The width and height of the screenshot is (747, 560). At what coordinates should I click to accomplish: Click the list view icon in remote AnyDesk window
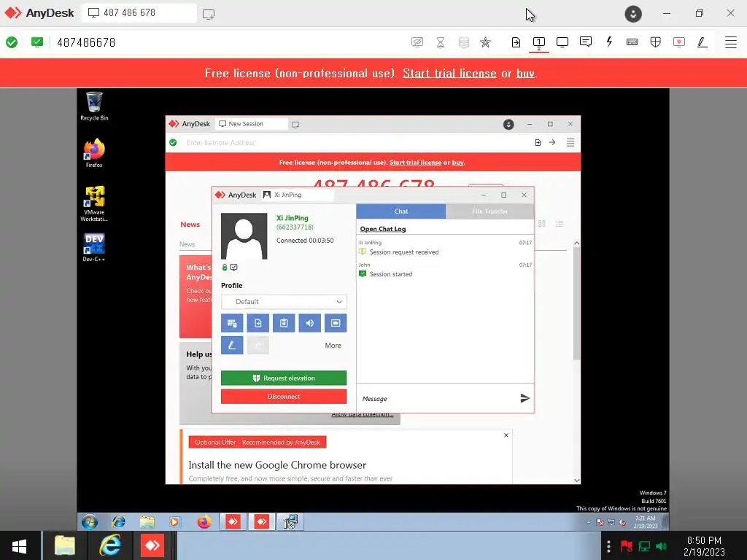pyautogui.click(x=560, y=224)
